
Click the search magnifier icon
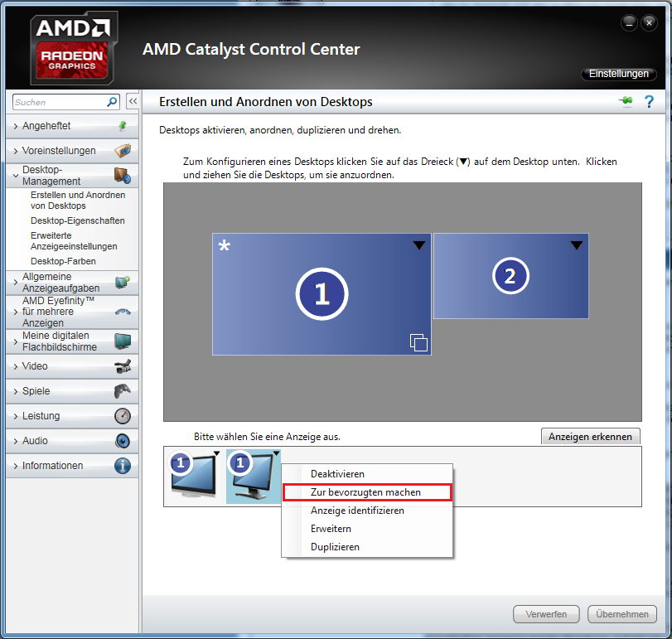(x=112, y=102)
